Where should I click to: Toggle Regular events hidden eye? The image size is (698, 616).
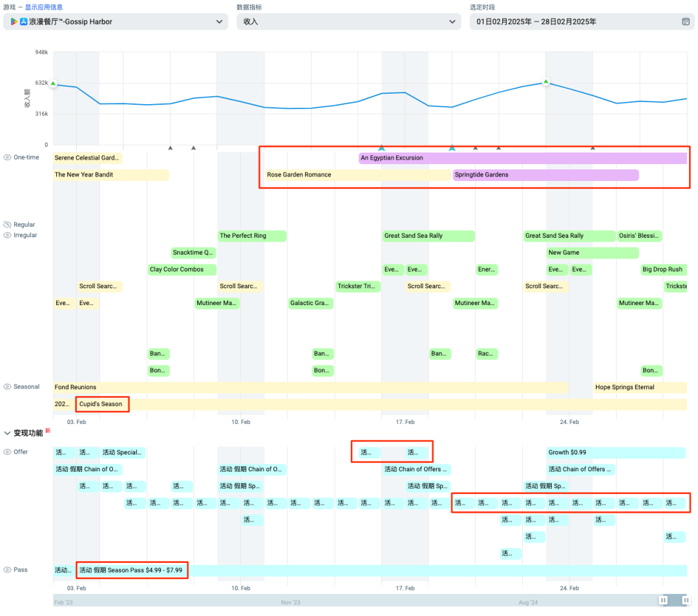point(7,225)
